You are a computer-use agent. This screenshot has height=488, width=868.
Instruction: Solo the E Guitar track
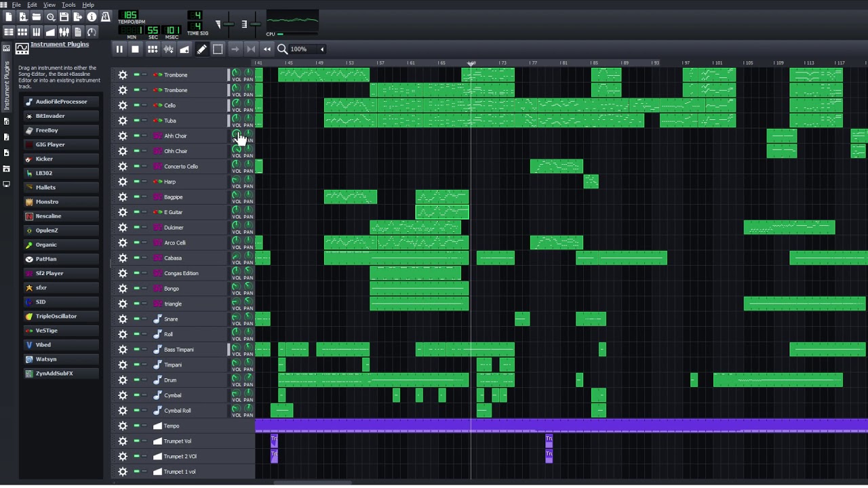click(x=144, y=212)
